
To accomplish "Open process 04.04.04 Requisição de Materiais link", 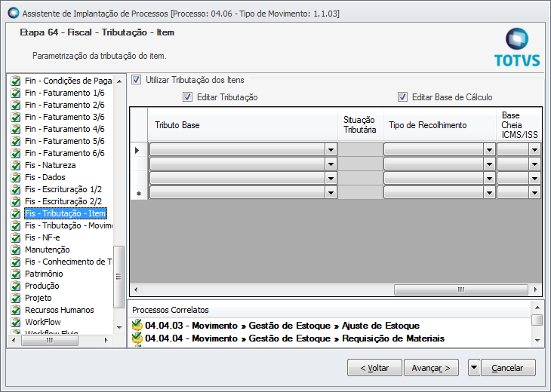I will (295, 338).
